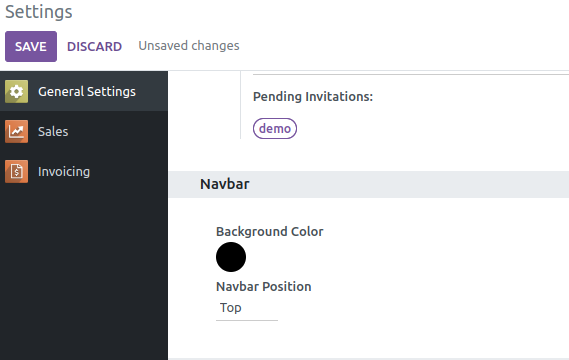Discard the unsaved changes

point(94,46)
